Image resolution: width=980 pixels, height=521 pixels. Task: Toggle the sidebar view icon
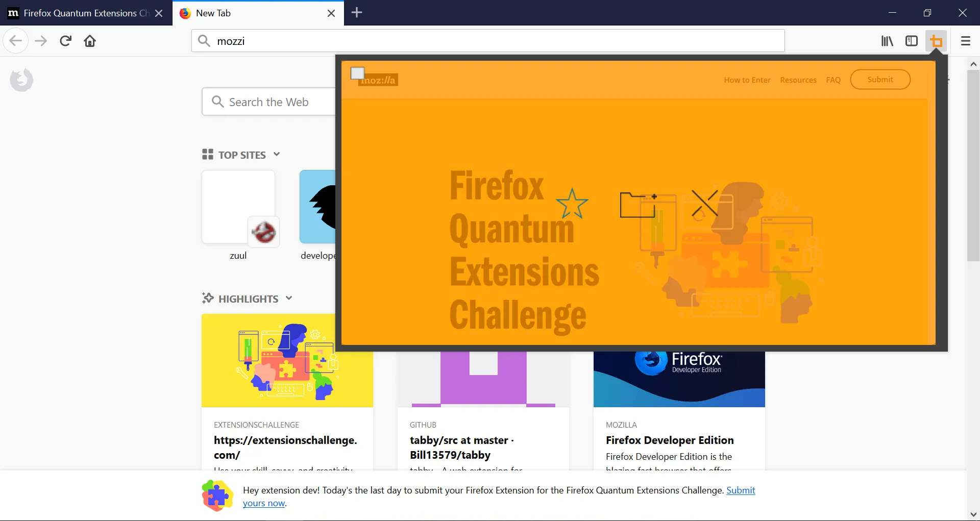tap(912, 41)
